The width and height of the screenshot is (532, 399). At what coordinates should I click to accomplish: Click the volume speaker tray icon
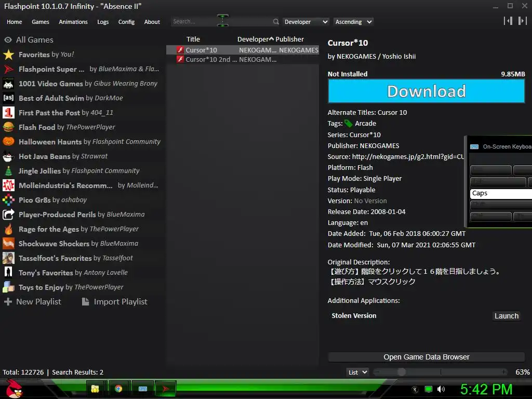pyautogui.click(x=441, y=389)
